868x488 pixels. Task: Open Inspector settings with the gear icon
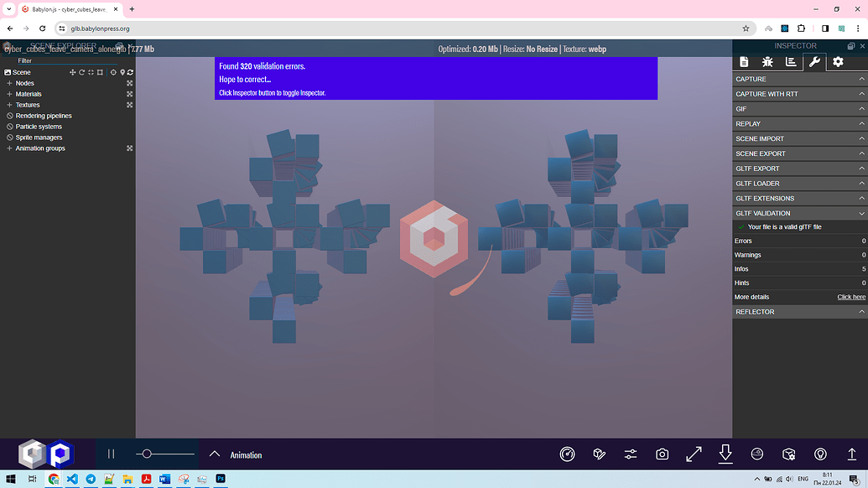(x=836, y=60)
